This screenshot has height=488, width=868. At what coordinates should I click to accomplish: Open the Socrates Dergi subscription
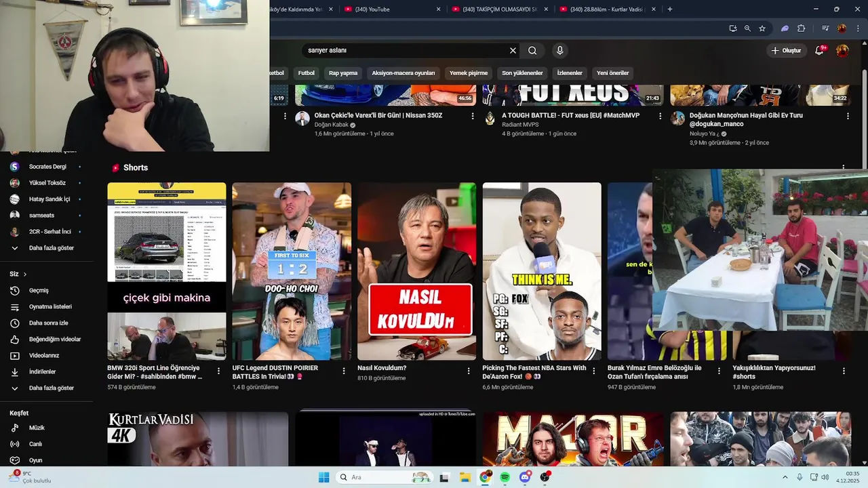[x=46, y=166]
